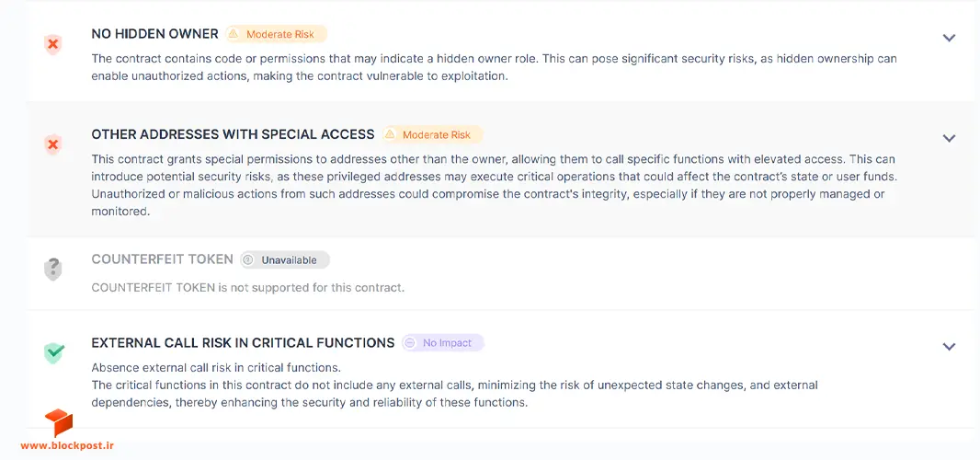
Task: Click EXTERNAL CALL RISK IN CRITICAL FUNCTIONS heading
Action: tap(243, 342)
